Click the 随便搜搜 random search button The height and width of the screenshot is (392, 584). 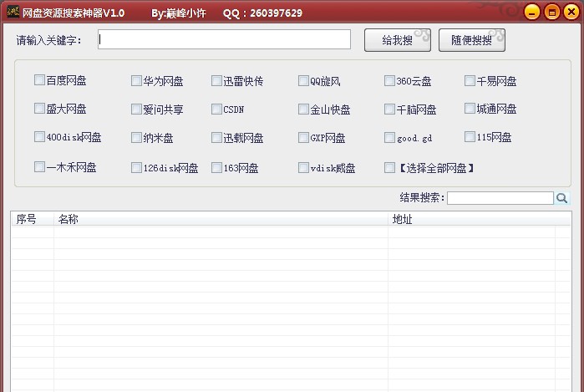[x=472, y=40]
